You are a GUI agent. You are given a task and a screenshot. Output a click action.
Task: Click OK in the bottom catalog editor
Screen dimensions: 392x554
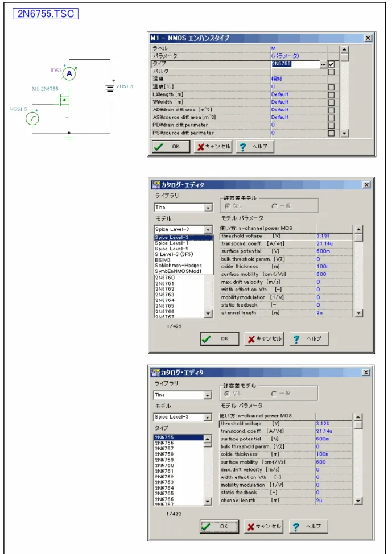click(x=219, y=526)
